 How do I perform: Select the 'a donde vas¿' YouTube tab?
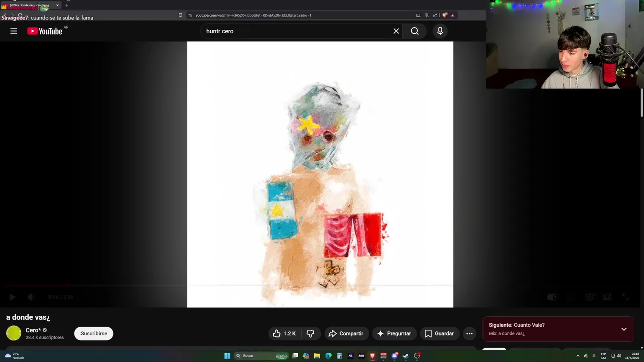[30, 5]
